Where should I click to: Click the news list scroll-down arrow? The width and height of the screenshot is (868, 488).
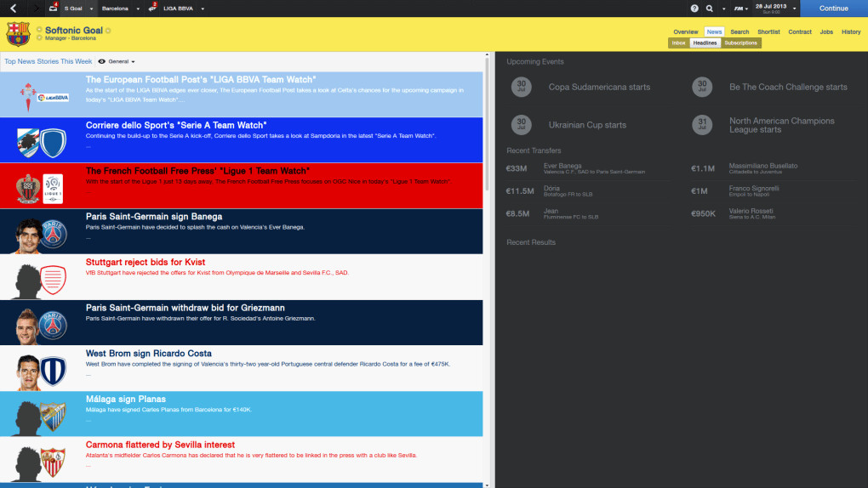tap(487, 485)
